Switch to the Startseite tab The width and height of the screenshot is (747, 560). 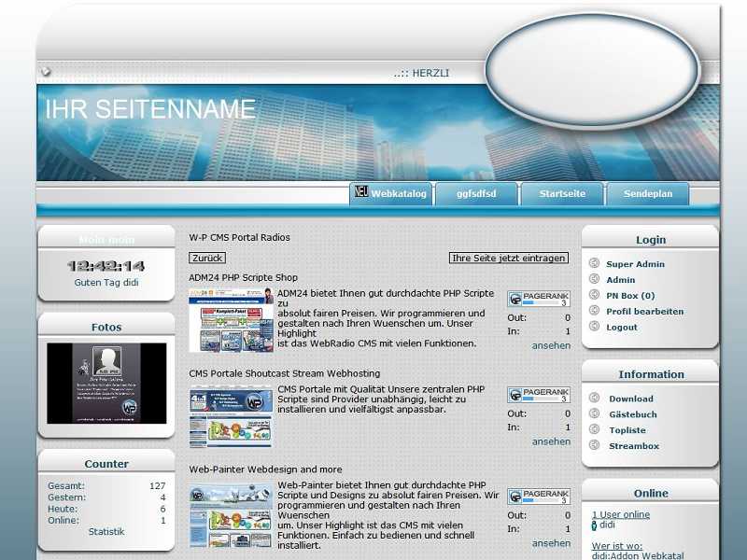point(562,194)
